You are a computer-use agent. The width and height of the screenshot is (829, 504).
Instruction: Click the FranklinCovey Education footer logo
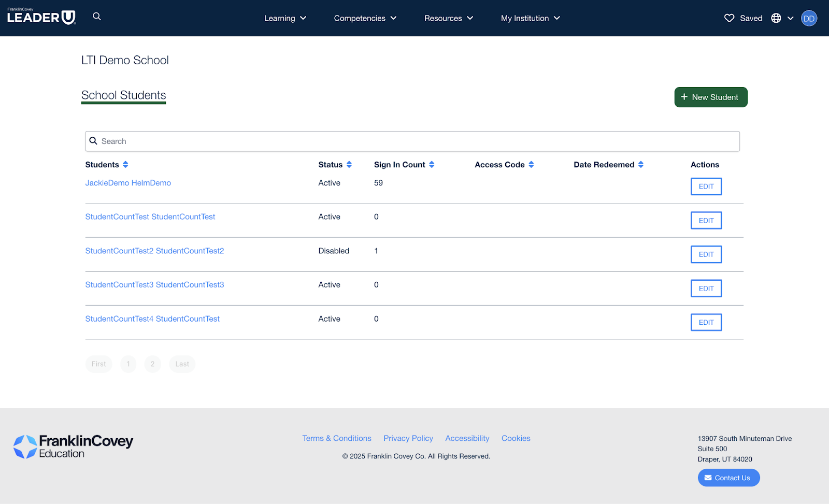click(x=73, y=447)
